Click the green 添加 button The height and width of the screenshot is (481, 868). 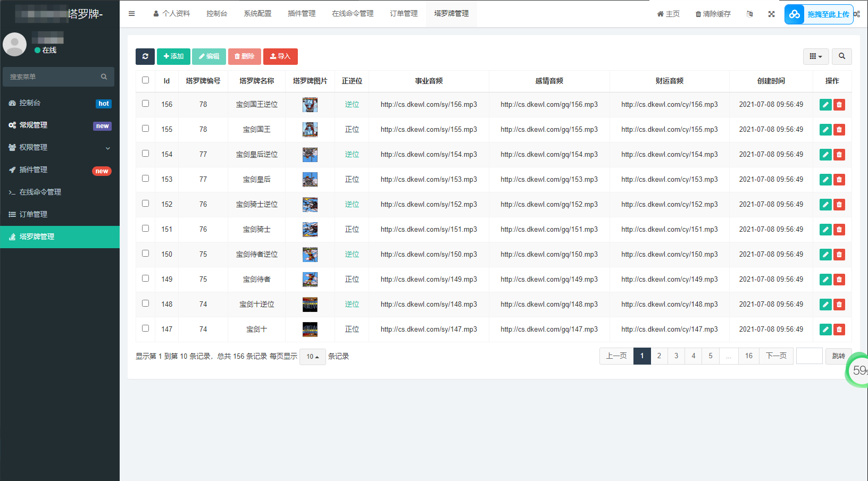coord(173,56)
